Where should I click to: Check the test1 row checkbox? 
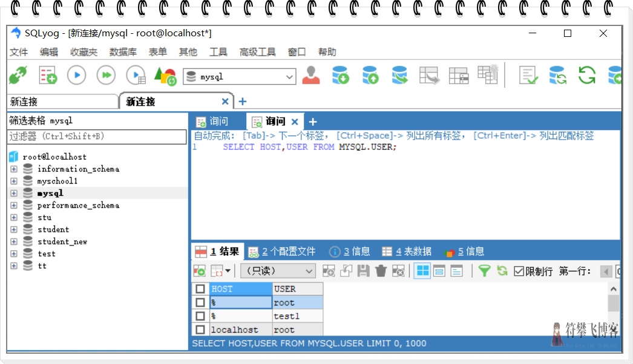[200, 316]
